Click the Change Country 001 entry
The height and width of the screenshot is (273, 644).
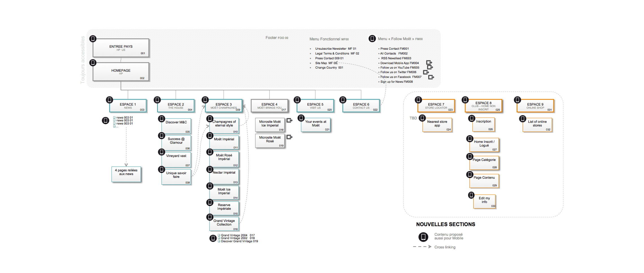click(329, 67)
